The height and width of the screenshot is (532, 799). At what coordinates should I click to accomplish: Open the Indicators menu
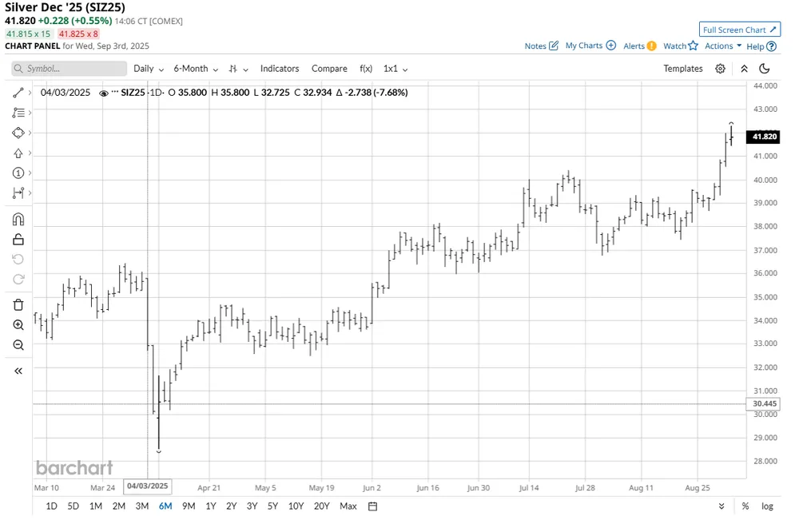click(280, 69)
